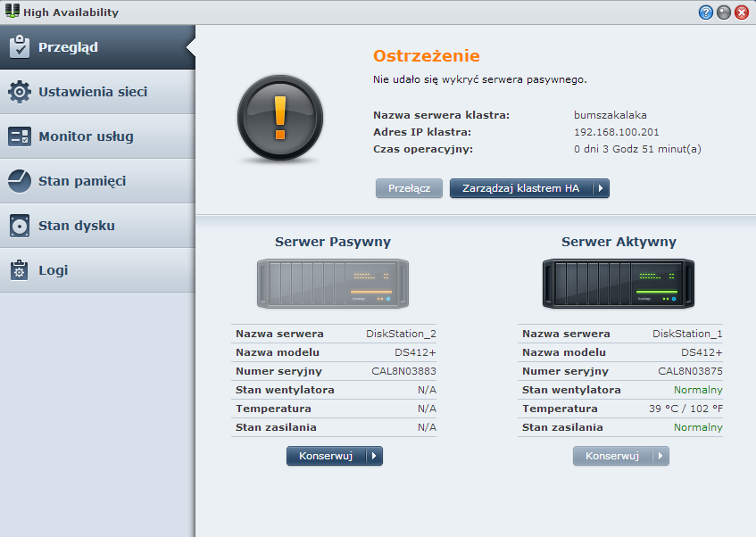Click the Serwer Aktywny heading

pyautogui.click(x=619, y=242)
